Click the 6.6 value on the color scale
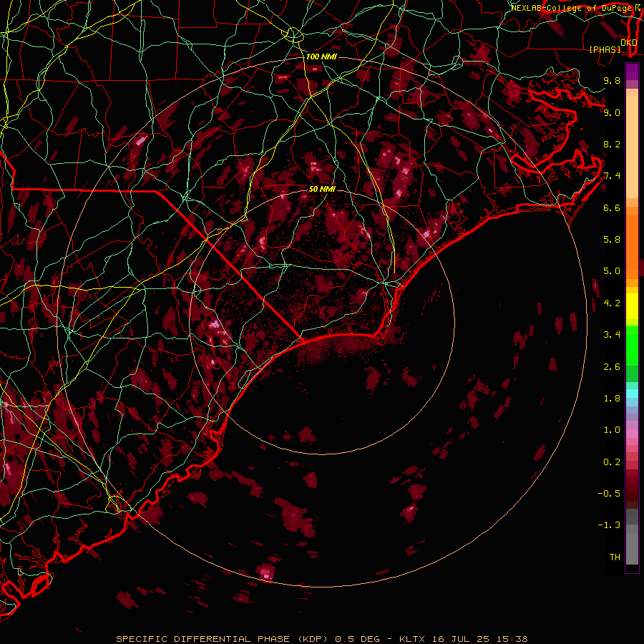Screen dimensions: 644x644 pos(612,208)
